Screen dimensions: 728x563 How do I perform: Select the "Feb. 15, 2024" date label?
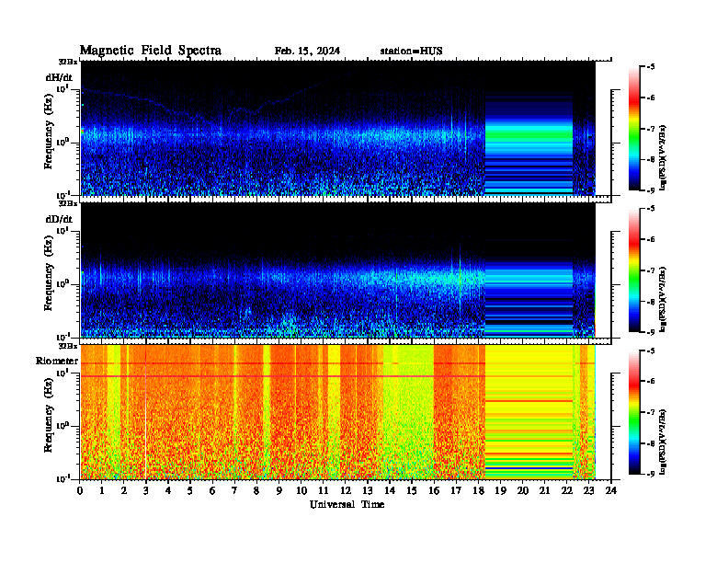(307, 52)
